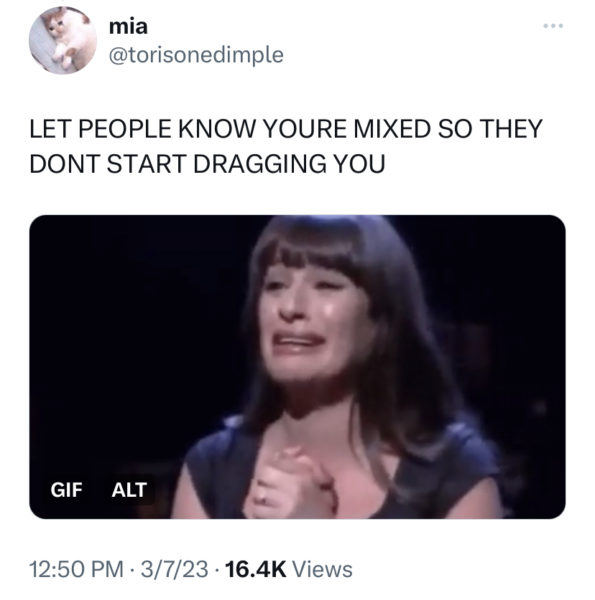The width and height of the screenshot is (595, 600).
Task: Click tweet line DONT START DRAGGING YOU
Action: click(207, 164)
